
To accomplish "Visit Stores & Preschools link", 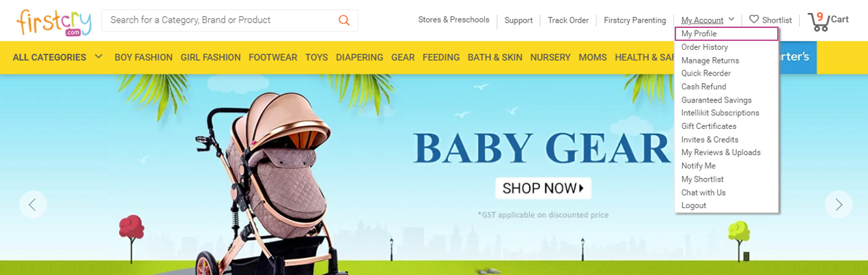I will click(x=453, y=19).
